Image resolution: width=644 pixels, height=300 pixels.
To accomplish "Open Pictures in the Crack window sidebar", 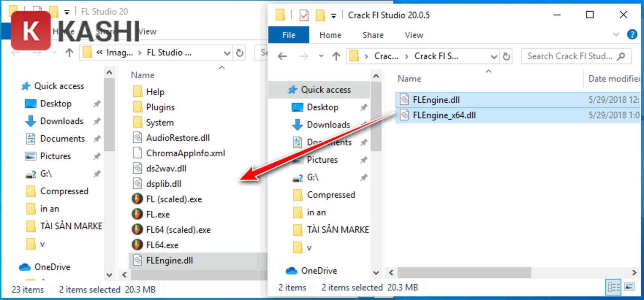I will click(322, 160).
